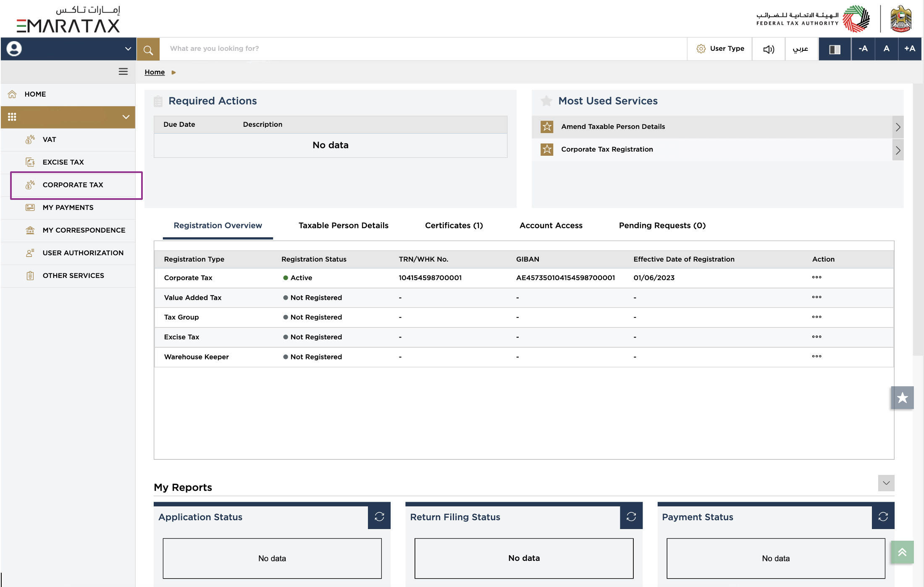The height and width of the screenshot is (587, 924).
Task: Toggle the Amend Taxable Person Details favorite star
Action: tap(547, 126)
